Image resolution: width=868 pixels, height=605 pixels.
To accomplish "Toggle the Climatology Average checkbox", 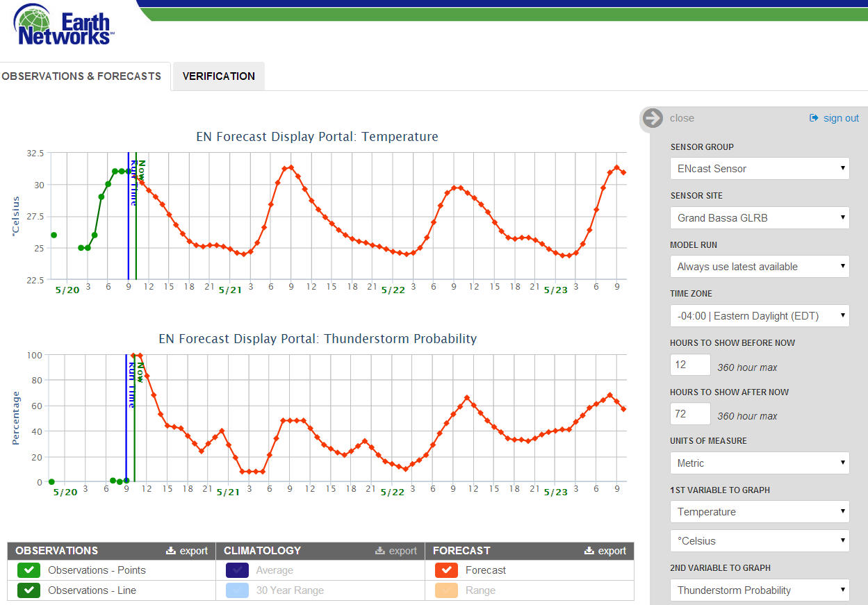I will tap(237, 570).
